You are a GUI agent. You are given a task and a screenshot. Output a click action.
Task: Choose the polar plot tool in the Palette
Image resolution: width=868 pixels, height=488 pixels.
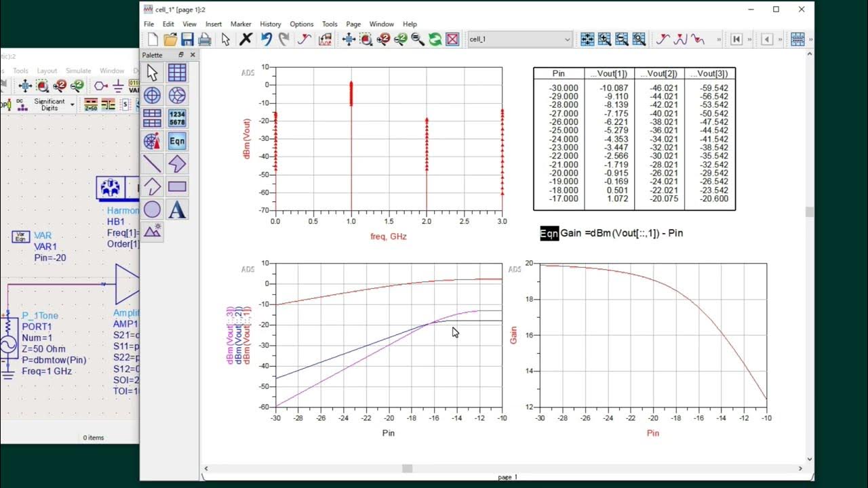(x=152, y=96)
